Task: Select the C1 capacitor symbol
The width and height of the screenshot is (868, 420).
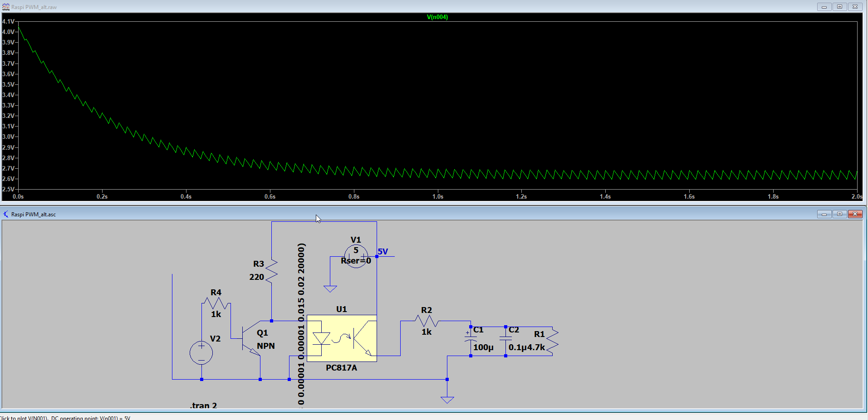Action: click(x=471, y=340)
